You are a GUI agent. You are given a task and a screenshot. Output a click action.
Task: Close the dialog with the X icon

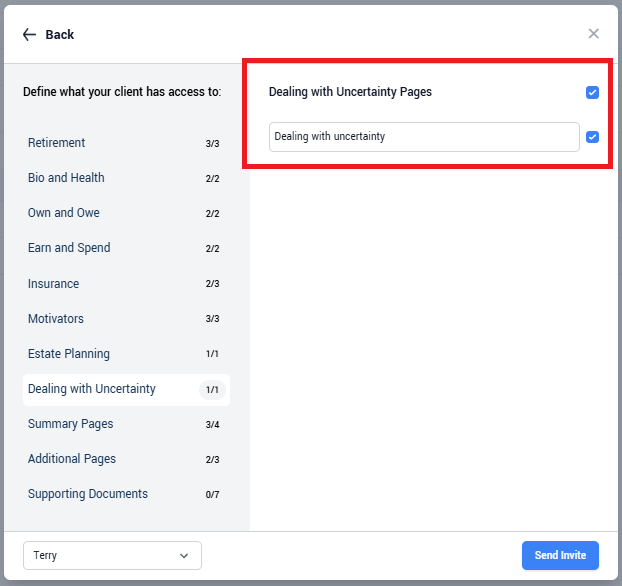593,34
